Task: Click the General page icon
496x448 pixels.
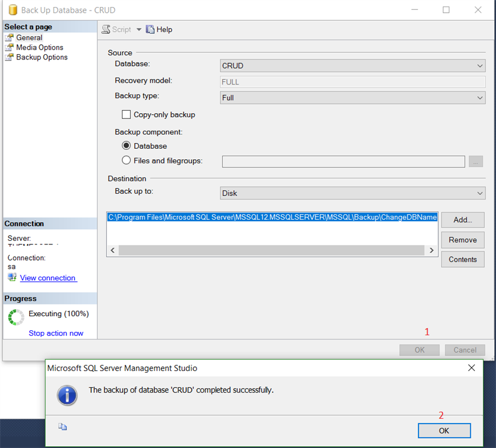Action: click(9, 37)
